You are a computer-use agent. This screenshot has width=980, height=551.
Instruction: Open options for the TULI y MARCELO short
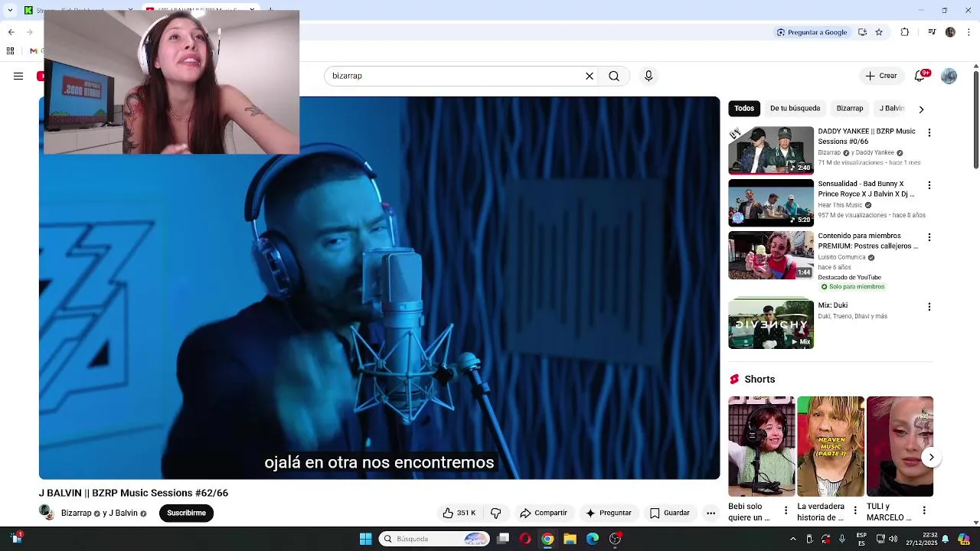(924, 510)
